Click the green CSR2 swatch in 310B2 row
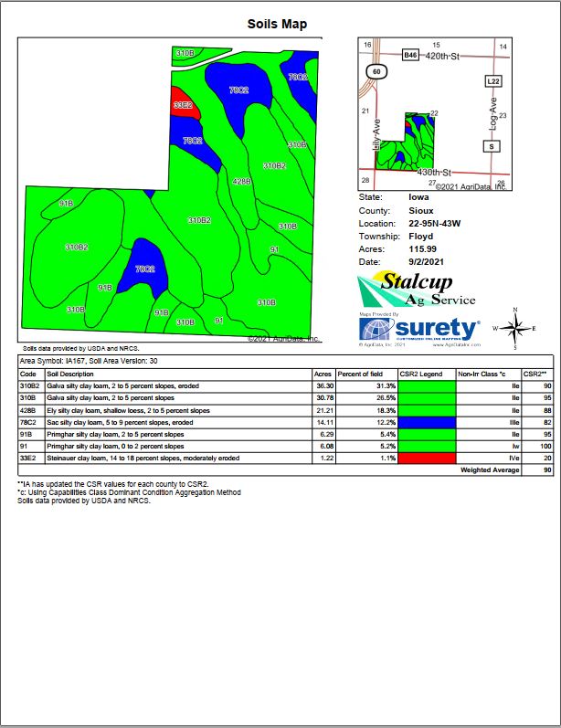The image size is (561, 728). pyautogui.click(x=428, y=386)
